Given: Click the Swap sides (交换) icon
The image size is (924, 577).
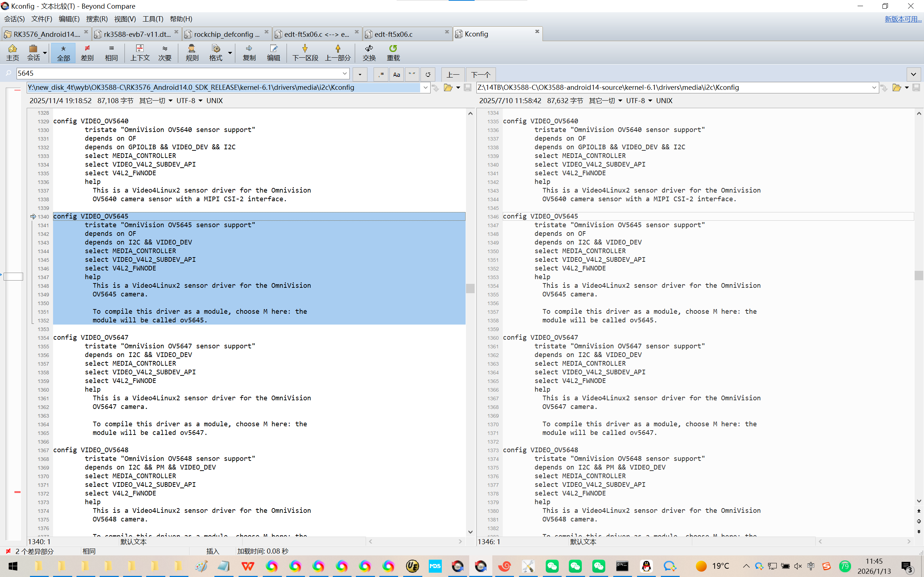Looking at the screenshot, I should 369,52.
